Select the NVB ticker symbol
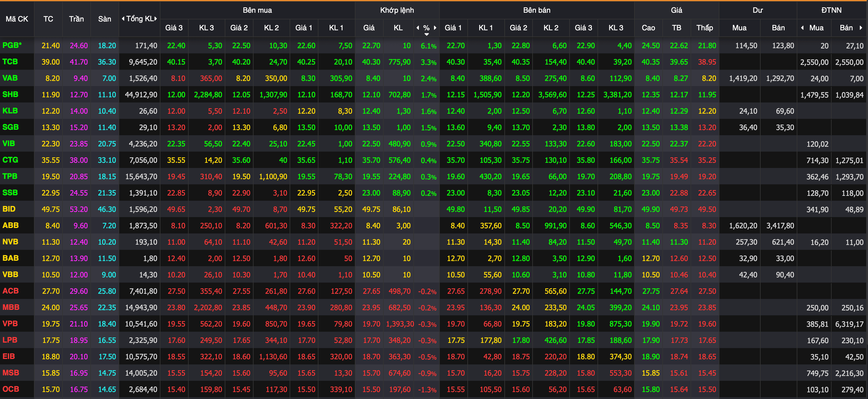This screenshot has height=399, width=868. [x=10, y=242]
